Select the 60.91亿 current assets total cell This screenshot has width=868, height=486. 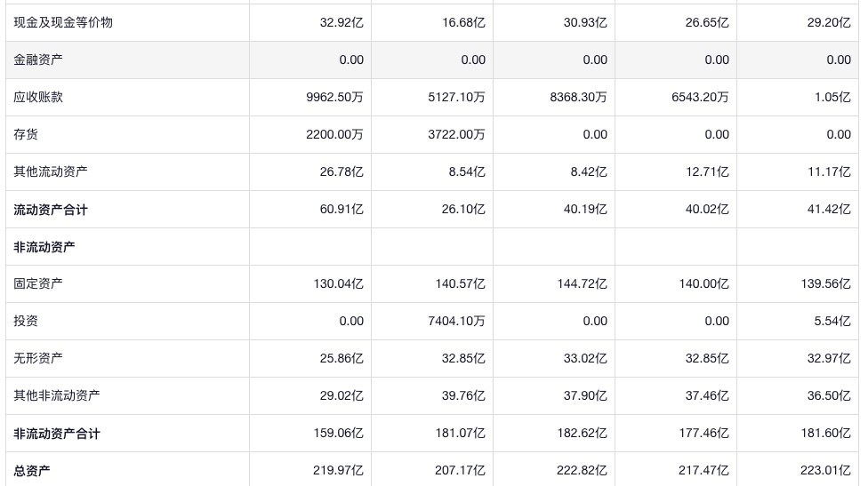342,209
